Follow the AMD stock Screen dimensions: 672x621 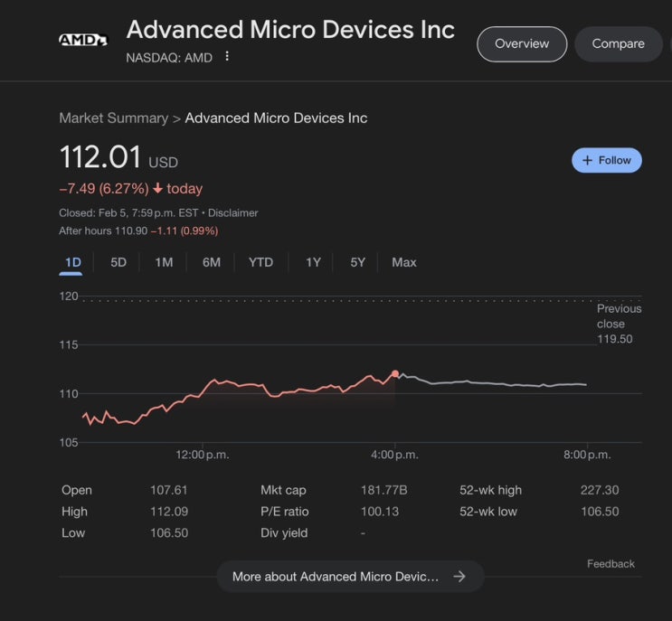(607, 160)
